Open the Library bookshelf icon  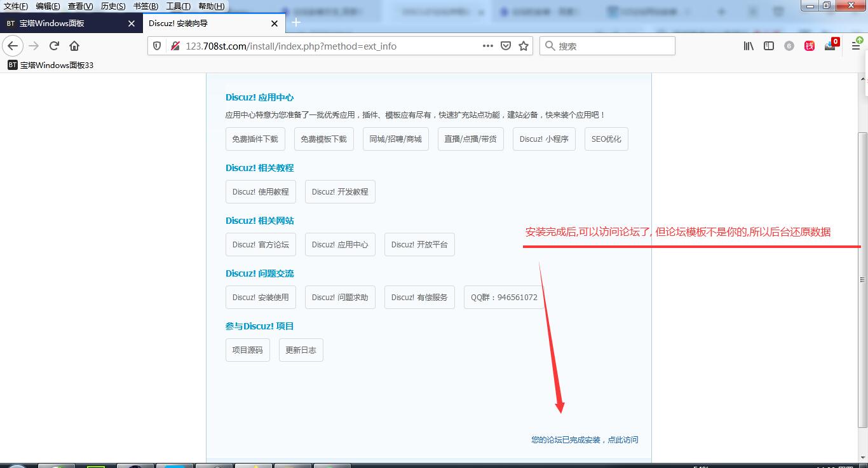pyautogui.click(x=749, y=46)
